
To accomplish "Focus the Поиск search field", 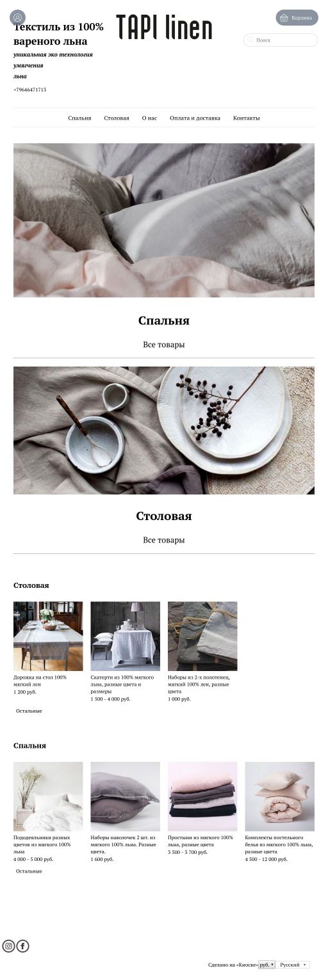I will click(281, 40).
